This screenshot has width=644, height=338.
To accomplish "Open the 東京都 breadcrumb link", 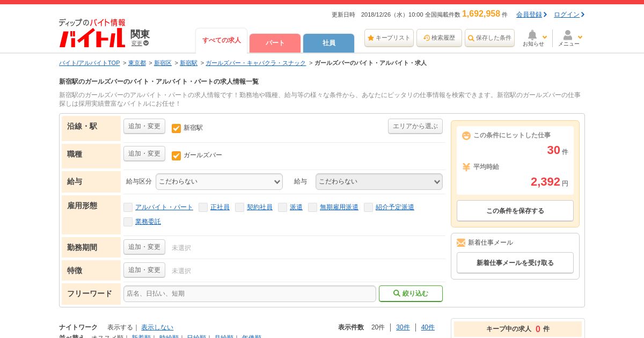I will point(137,63).
